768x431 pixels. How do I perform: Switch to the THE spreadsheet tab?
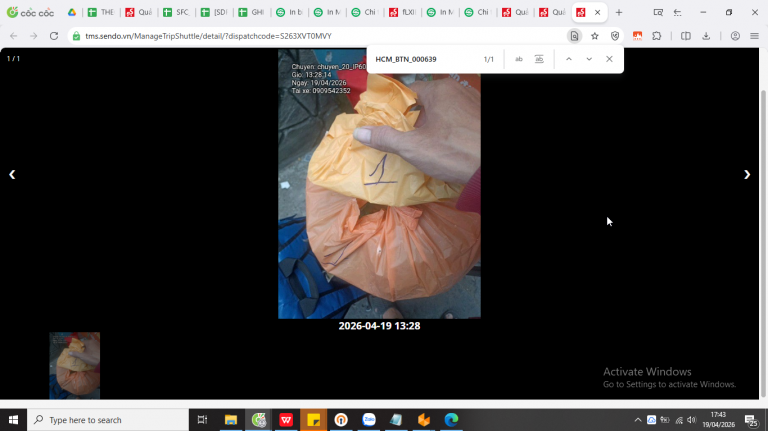click(x=101, y=12)
